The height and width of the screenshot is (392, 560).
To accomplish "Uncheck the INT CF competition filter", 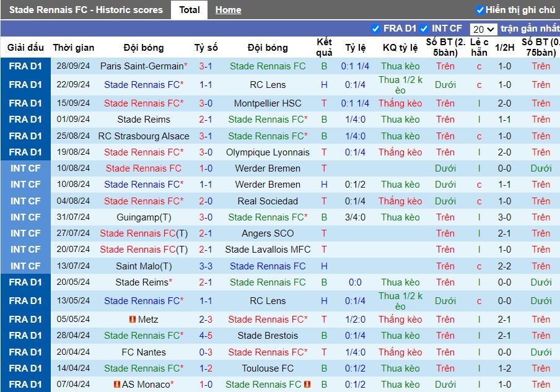I will pyautogui.click(x=424, y=28).
